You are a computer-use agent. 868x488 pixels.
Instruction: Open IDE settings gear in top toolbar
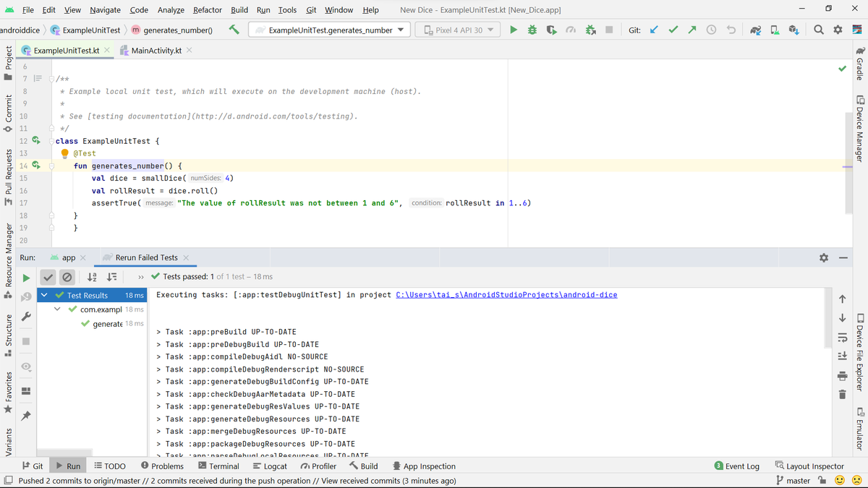838,30
